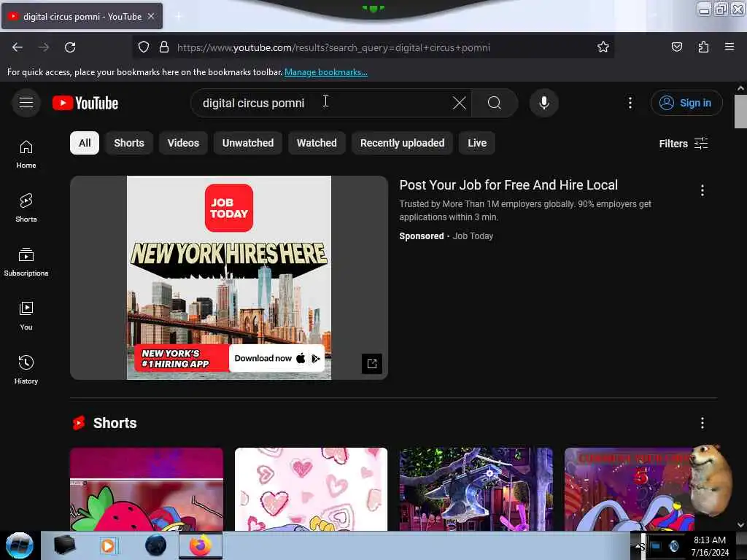This screenshot has width=747, height=560.
Task: Reload the current page
Action: click(x=70, y=47)
